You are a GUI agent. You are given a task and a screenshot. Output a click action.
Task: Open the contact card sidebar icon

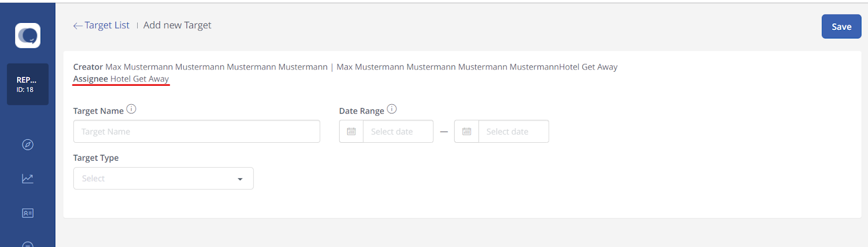[x=28, y=213]
